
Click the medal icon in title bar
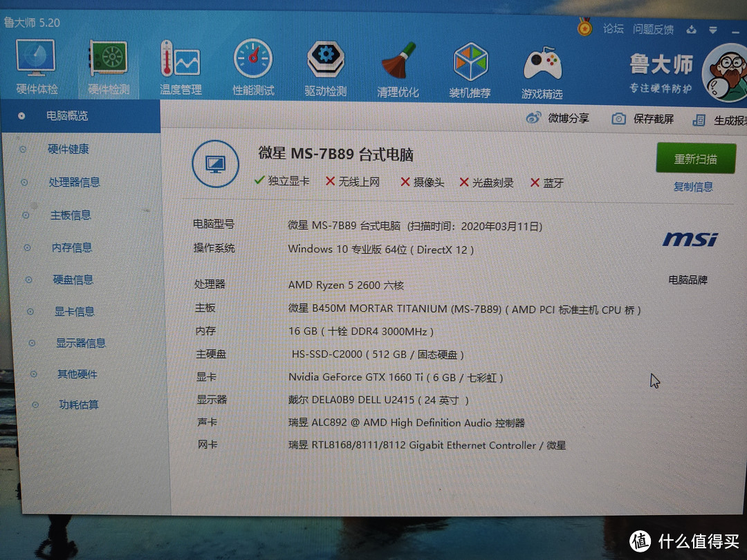click(584, 27)
